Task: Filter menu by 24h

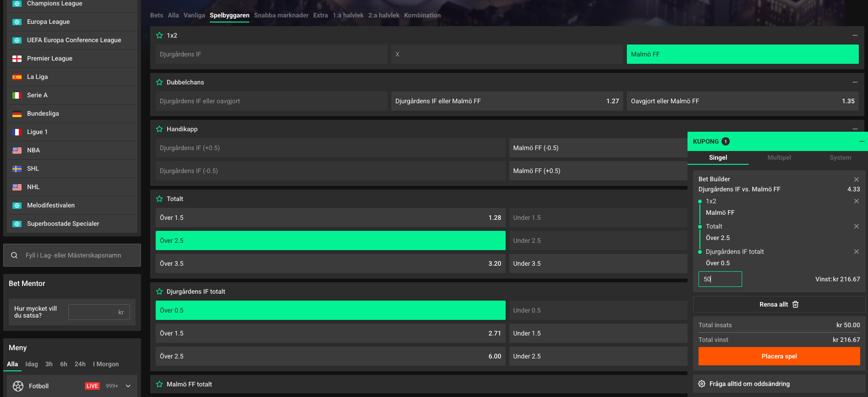Action: pos(80,364)
